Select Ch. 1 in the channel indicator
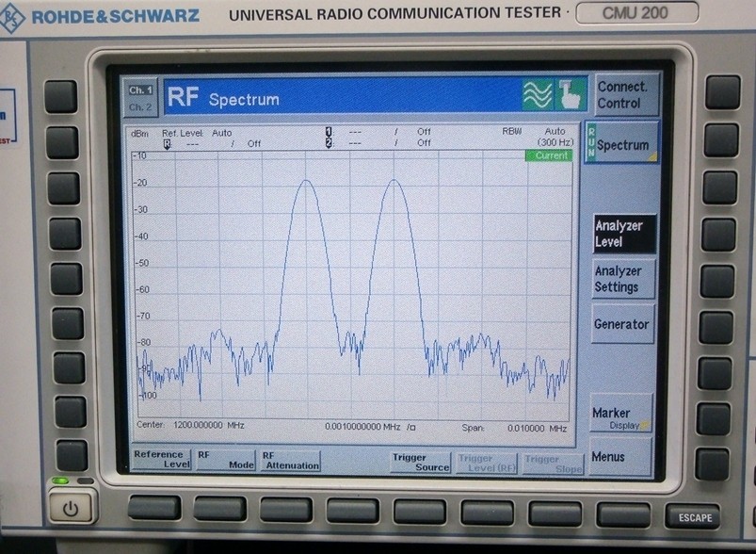 pyautogui.click(x=140, y=90)
